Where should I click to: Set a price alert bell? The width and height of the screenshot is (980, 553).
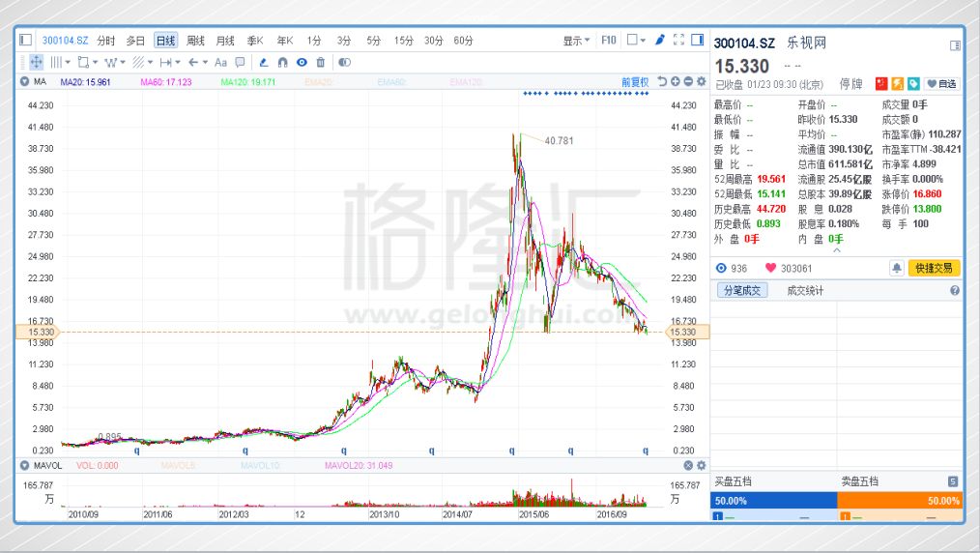897,268
